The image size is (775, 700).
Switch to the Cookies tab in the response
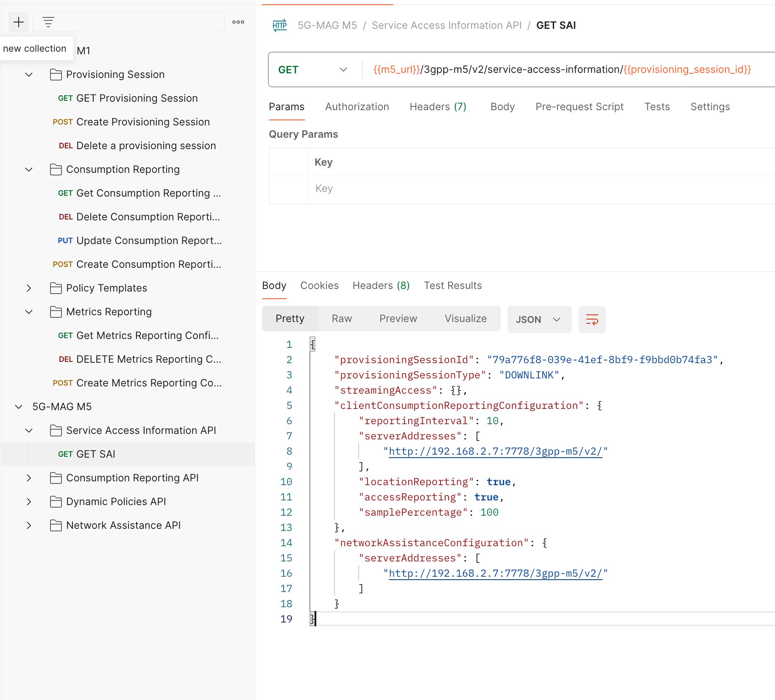tap(319, 285)
